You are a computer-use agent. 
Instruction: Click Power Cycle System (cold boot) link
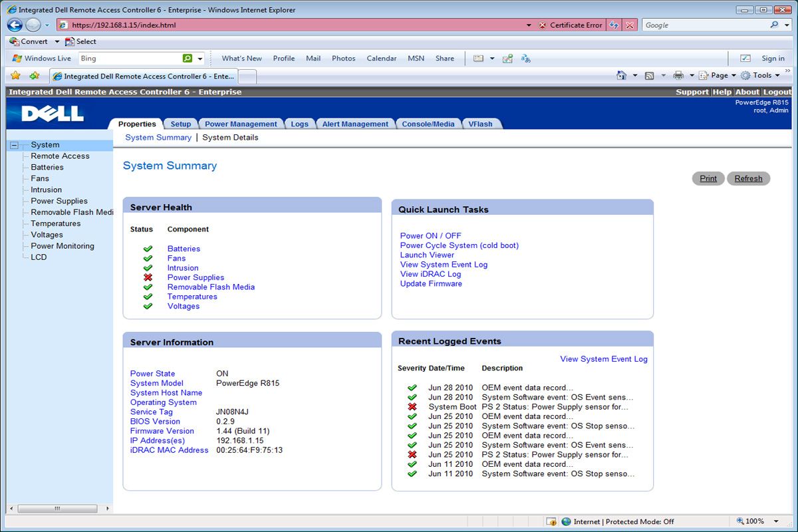click(x=460, y=245)
